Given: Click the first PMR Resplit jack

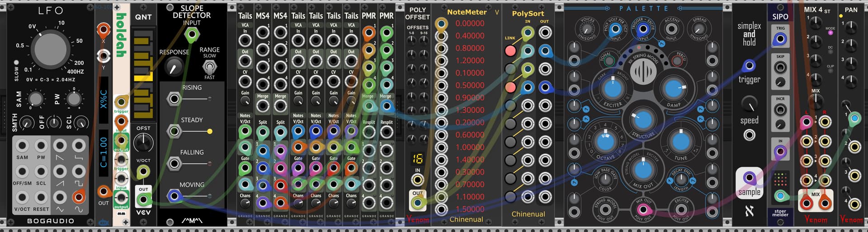Looking at the screenshot, I should (368, 132).
